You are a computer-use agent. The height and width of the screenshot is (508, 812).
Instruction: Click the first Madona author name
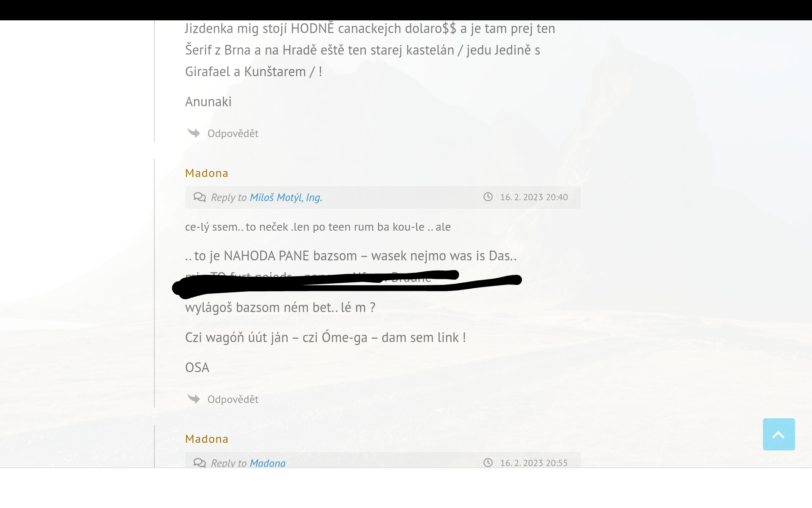207,173
